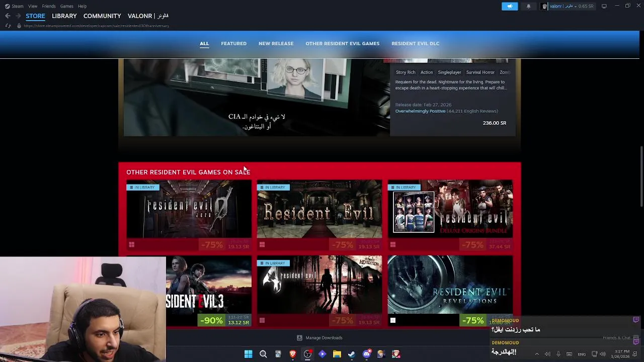Click the Survival Horror tag
This screenshot has height=362, width=644.
click(480, 72)
